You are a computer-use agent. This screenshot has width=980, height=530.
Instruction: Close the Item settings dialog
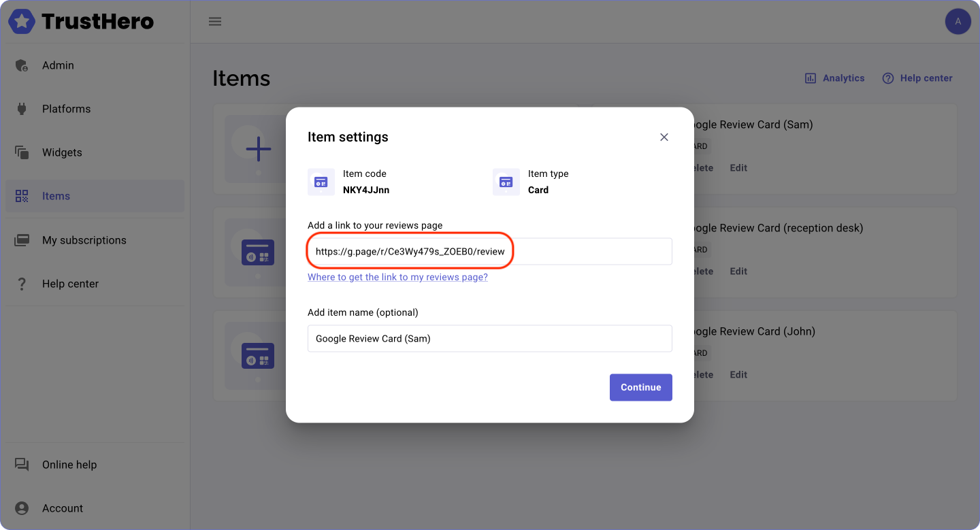click(x=664, y=137)
